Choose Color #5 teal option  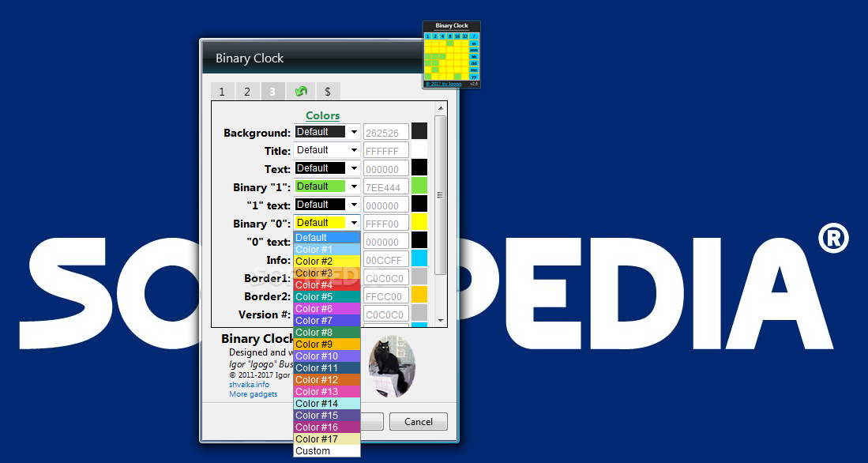tap(327, 297)
